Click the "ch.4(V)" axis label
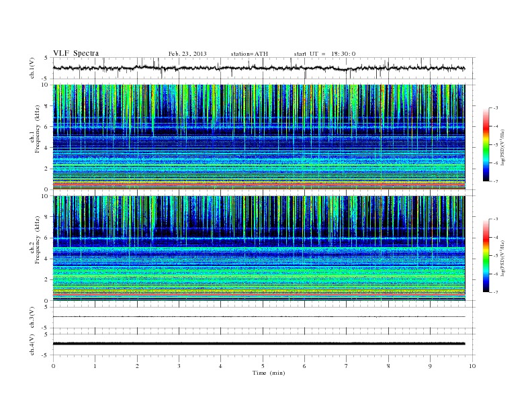The height and width of the screenshot is (411, 532). pos(32,345)
